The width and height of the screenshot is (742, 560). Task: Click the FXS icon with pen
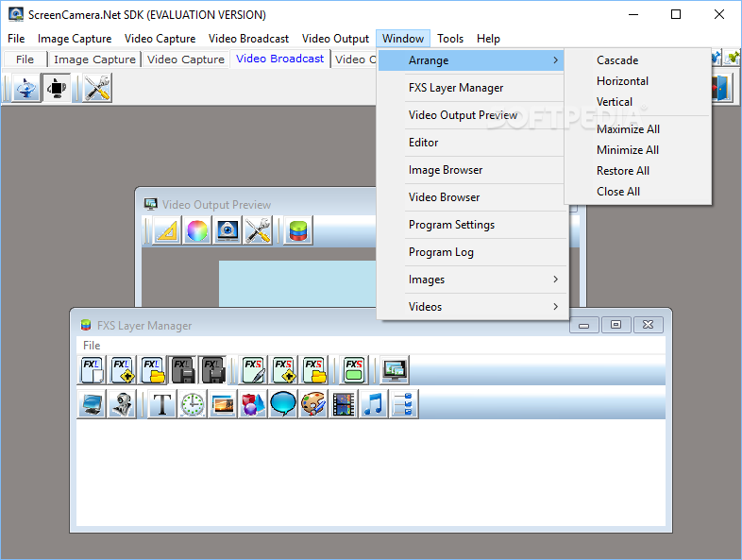253,369
